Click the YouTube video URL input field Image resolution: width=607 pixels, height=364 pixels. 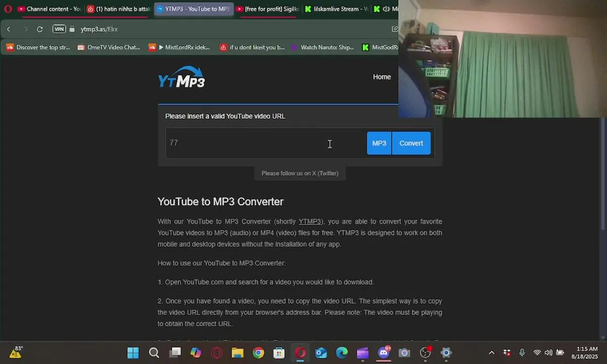[266, 143]
